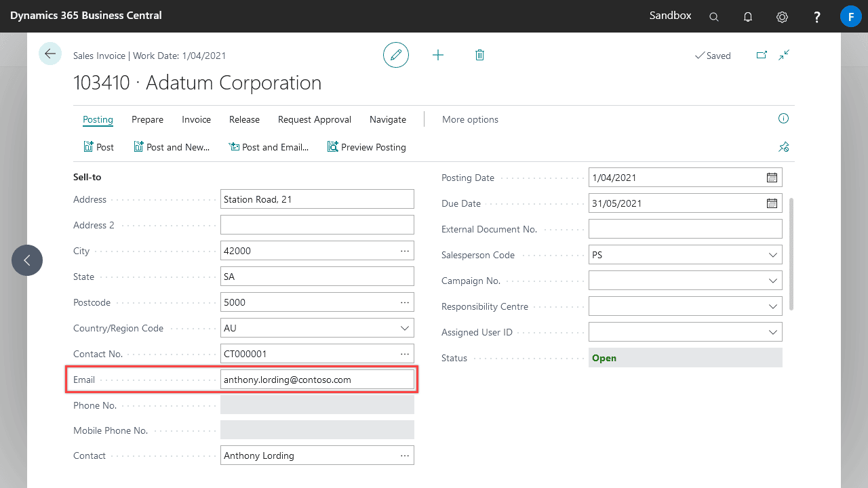Viewport: 868px width, 488px height.
Task: Open Contact No. lookup ellipsis
Action: (405, 354)
